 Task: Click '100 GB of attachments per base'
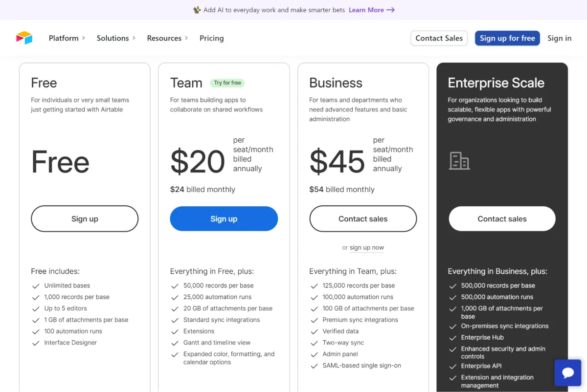tap(368, 308)
